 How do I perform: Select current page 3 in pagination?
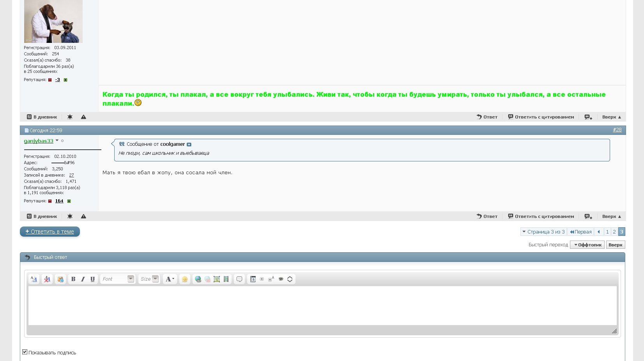[x=621, y=232]
